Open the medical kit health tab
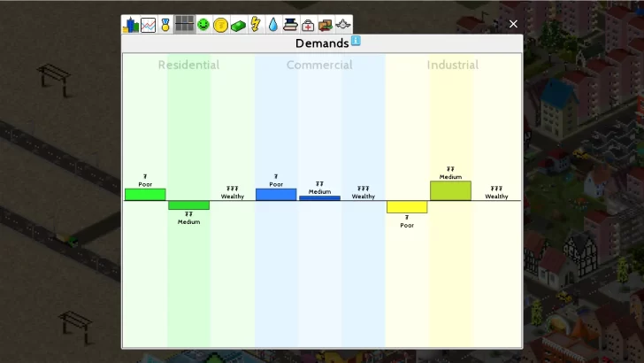The image size is (644, 363). 308,25
